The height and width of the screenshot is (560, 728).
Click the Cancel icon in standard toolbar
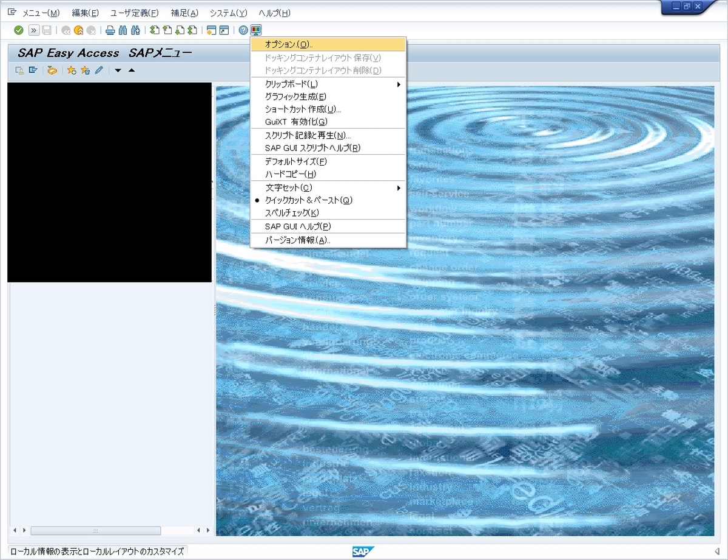pyautogui.click(x=91, y=30)
